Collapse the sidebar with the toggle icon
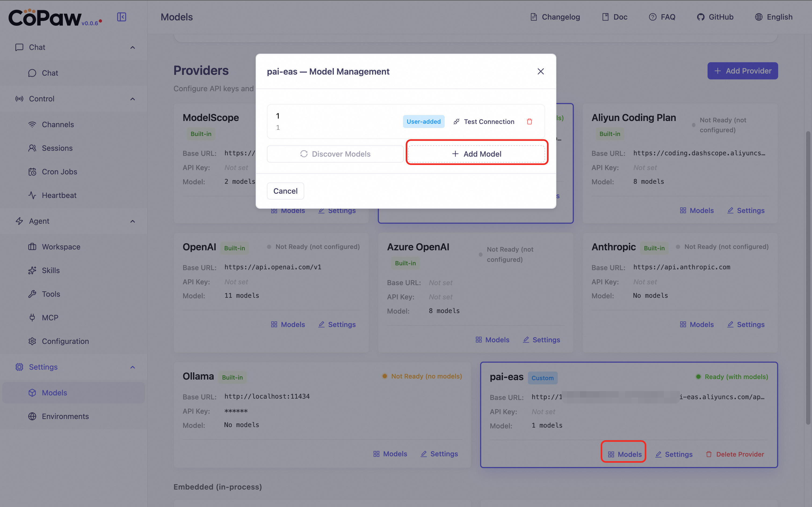This screenshot has height=507, width=812. coord(121,17)
